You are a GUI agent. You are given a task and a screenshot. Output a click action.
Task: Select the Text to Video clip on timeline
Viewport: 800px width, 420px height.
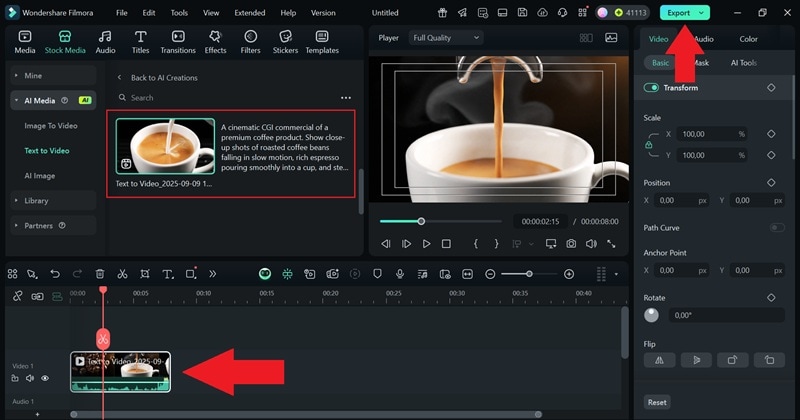click(120, 372)
